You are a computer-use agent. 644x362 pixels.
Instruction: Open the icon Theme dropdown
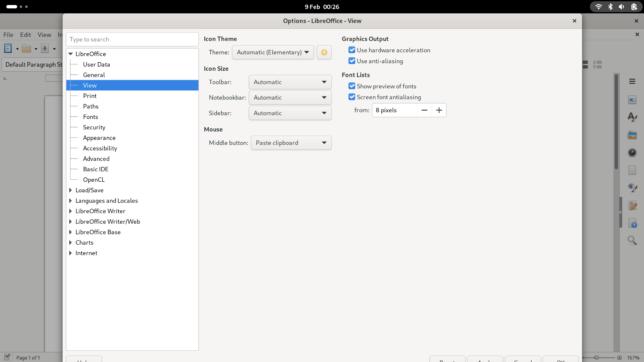[273, 52]
